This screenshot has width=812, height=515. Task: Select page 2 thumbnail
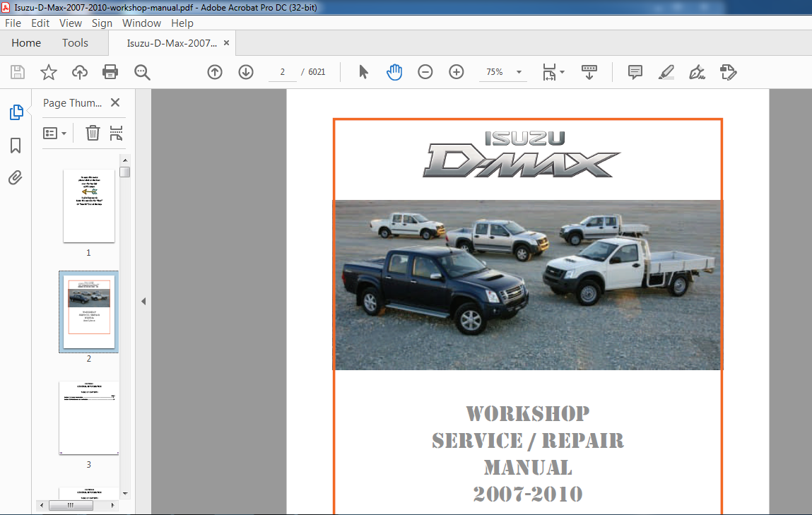(x=89, y=312)
